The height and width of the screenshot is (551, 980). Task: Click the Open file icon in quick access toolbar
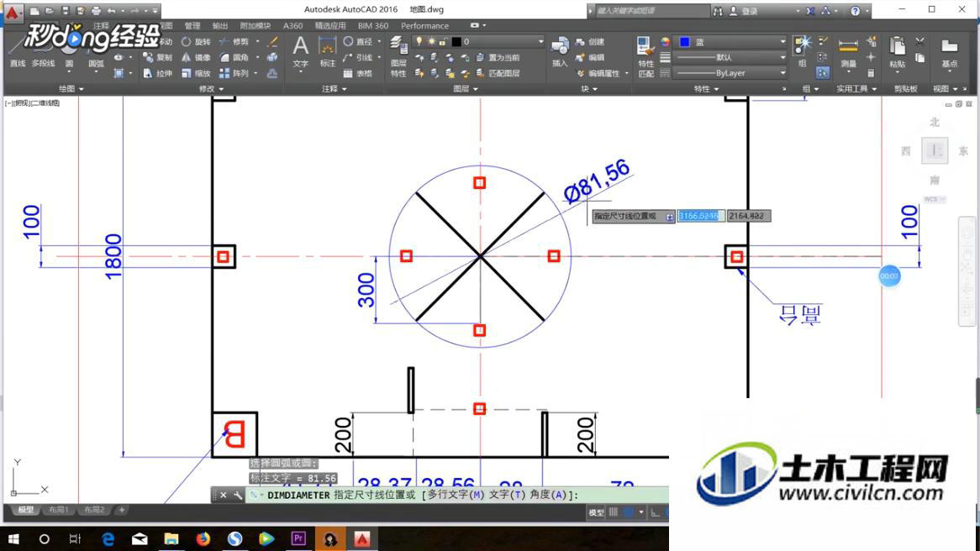[x=50, y=11]
